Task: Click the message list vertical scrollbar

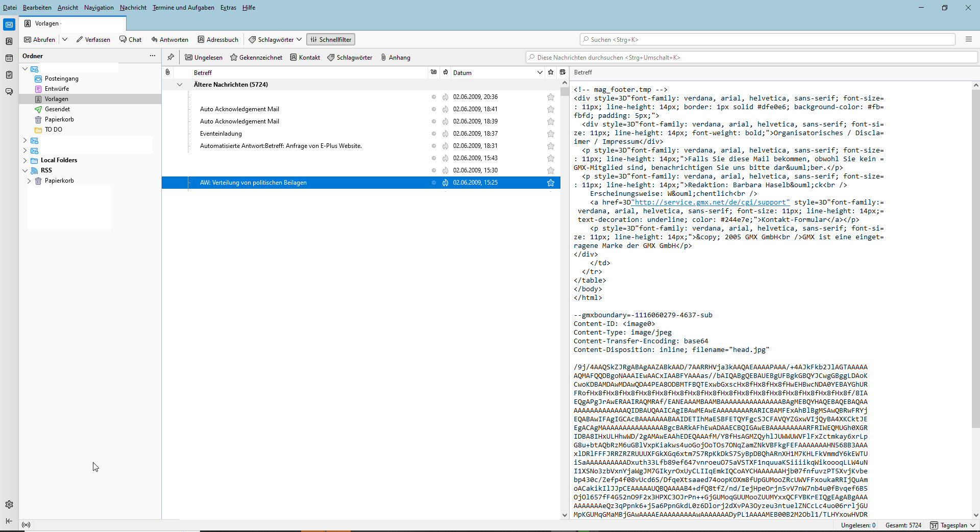Action: [565, 306]
